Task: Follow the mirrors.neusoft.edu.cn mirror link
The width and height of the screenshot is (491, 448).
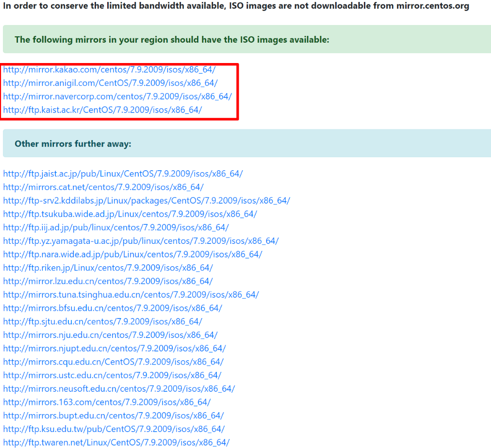Action: [119, 389]
